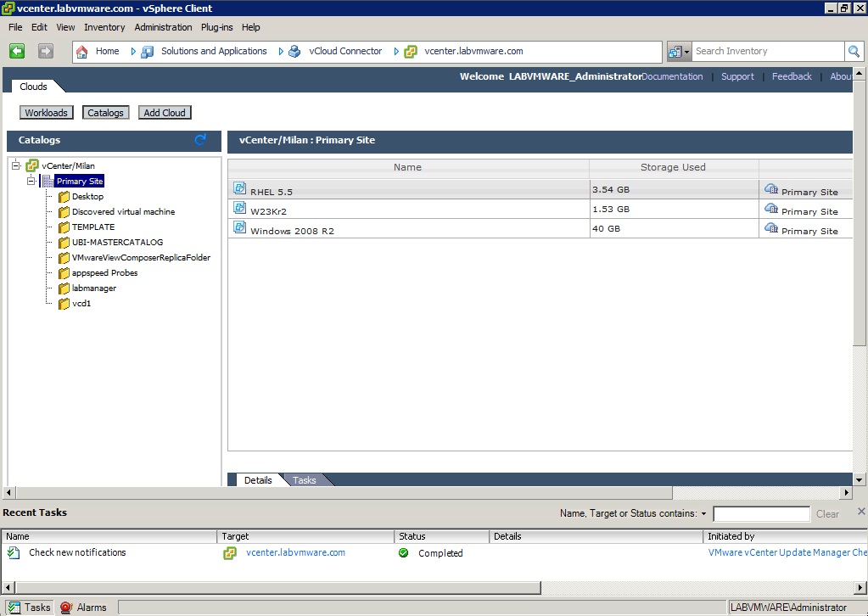
Task: Click the Home house icon in breadcrumb
Action: click(x=82, y=52)
